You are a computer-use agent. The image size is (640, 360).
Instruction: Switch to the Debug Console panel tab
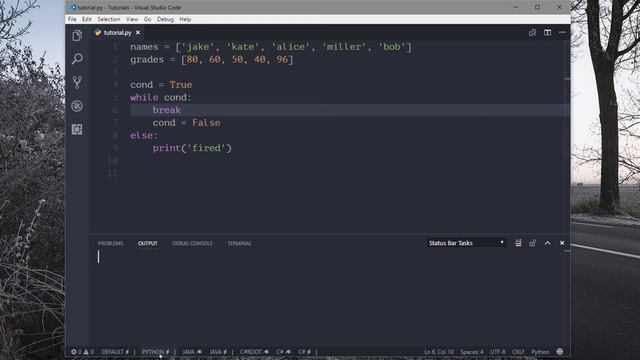click(x=192, y=243)
